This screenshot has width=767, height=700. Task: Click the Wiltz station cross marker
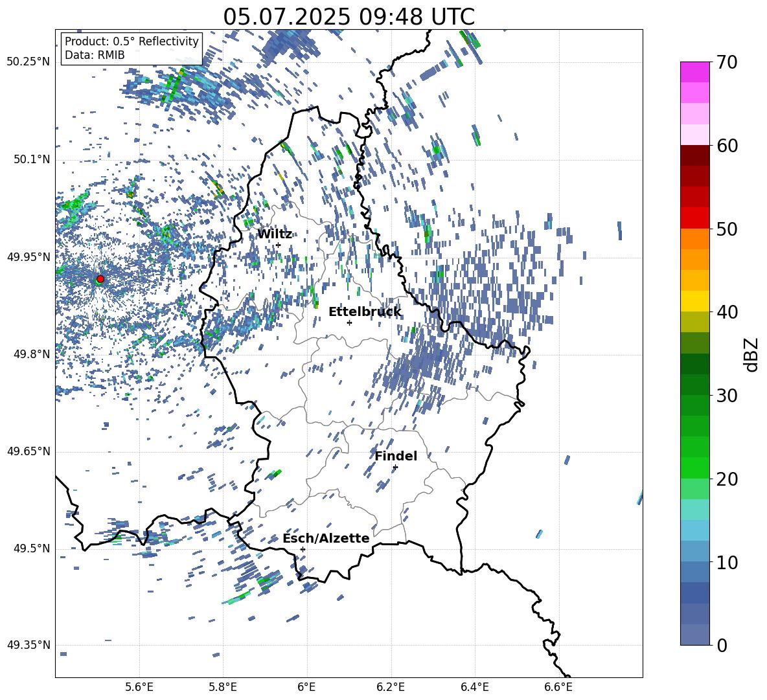coord(279,245)
